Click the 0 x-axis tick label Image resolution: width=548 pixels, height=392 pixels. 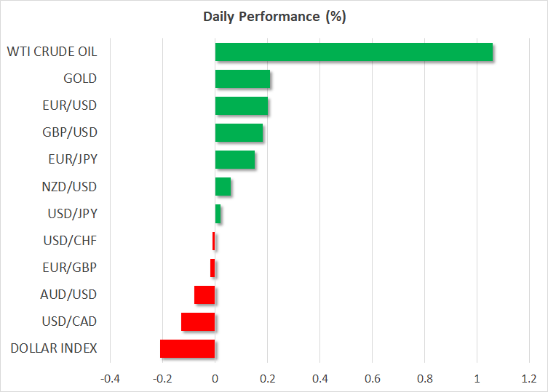[x=215, y=379]
